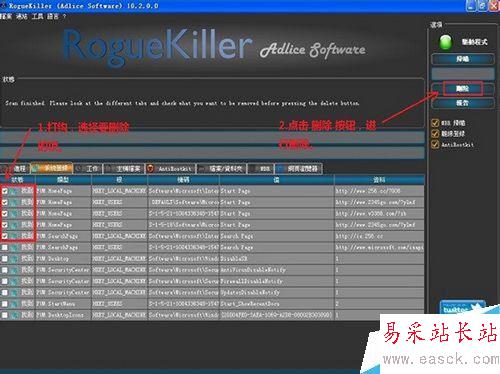The image size is (500, 374).
Task: Check the PUM.StartMenu row checkbox
Action: point(5,304)
